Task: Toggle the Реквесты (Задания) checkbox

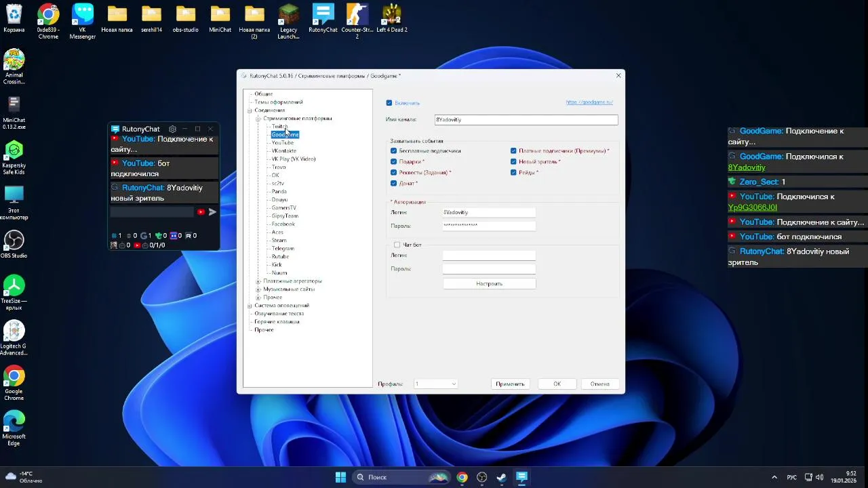Action: [x=394, y=173]
